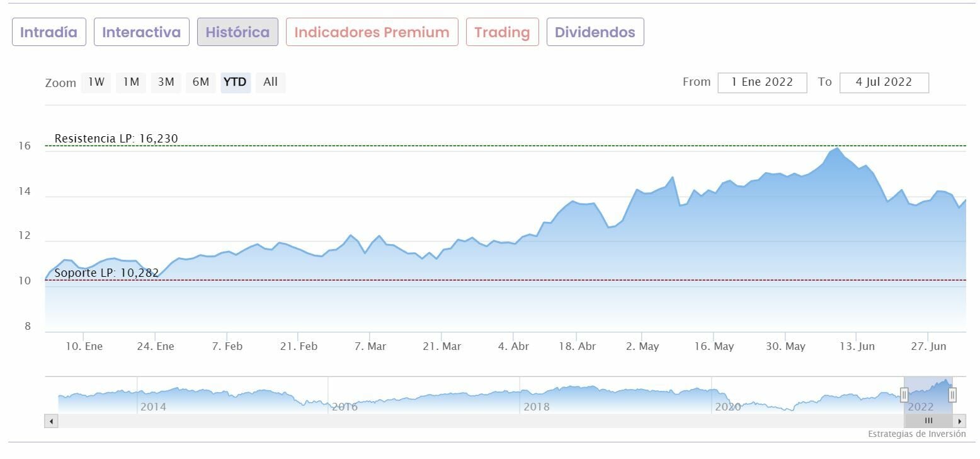Select the 1W zoom range
980x459 pixels.
click(x=96, y=83)
